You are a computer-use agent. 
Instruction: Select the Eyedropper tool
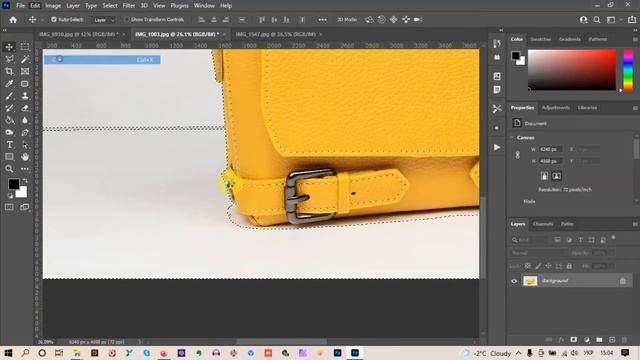point(9,84)
